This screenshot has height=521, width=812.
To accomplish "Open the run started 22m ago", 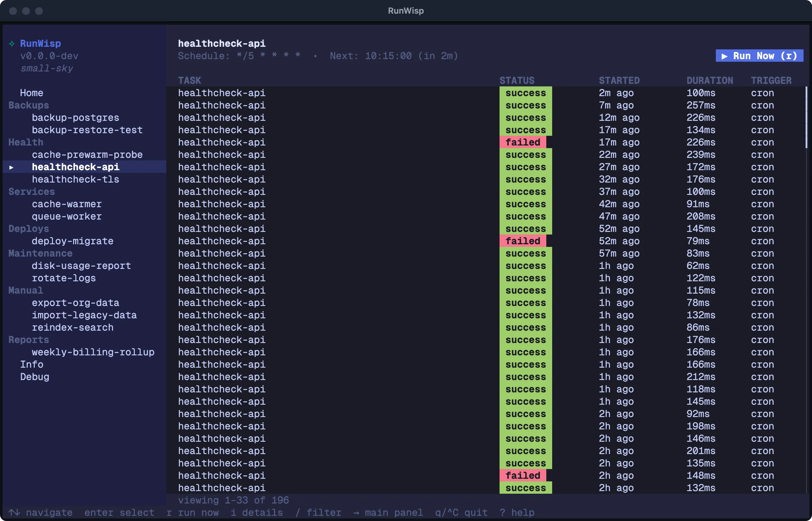I will click(486, 155).
